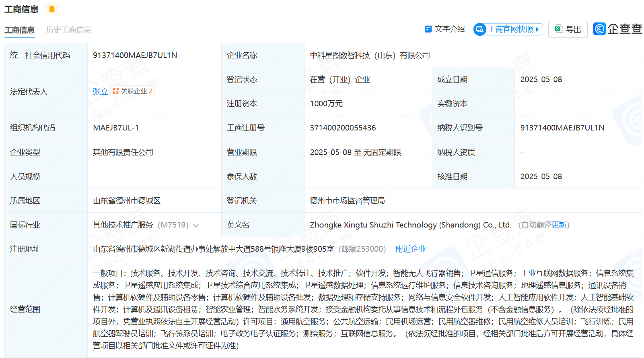Select region 山东省德州市德城区
Viewport: 644px width, 358px height.
(x=127, y=201)
